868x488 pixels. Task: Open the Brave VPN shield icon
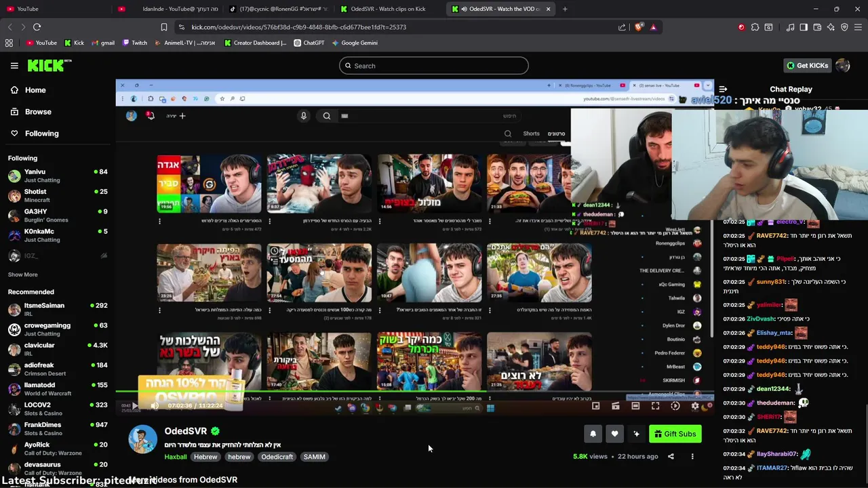844,27
